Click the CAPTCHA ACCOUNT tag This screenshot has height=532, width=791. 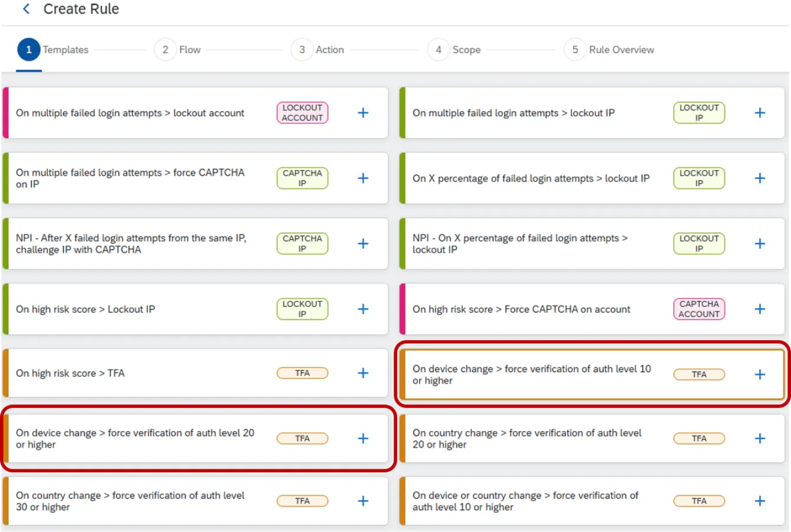(x=699, y=309)
